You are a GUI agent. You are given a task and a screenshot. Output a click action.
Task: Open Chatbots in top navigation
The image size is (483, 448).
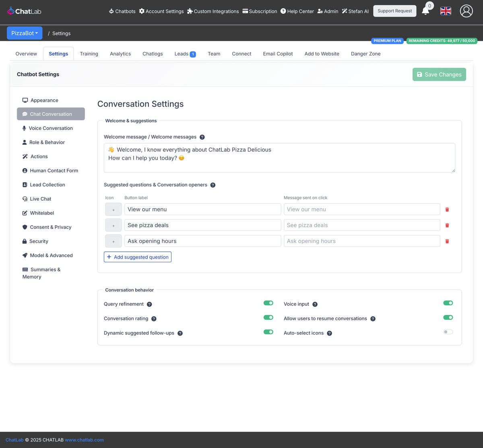click(122, 11)
